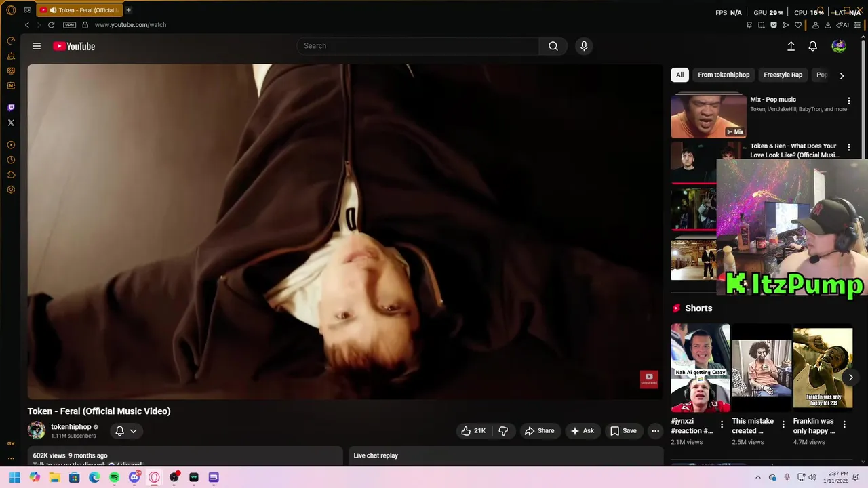Open the tokenhiphop channel name link
Image resolution: width=868 pixels, height=488 pixels.
point(71,427)
